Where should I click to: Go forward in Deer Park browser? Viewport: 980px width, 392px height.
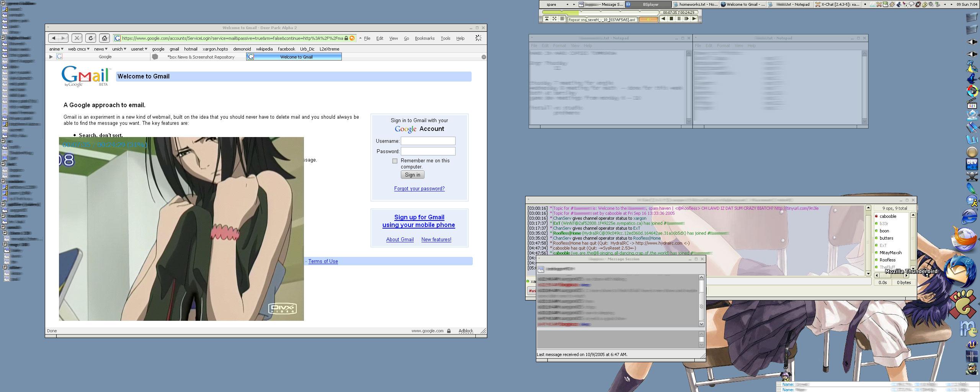64,38
